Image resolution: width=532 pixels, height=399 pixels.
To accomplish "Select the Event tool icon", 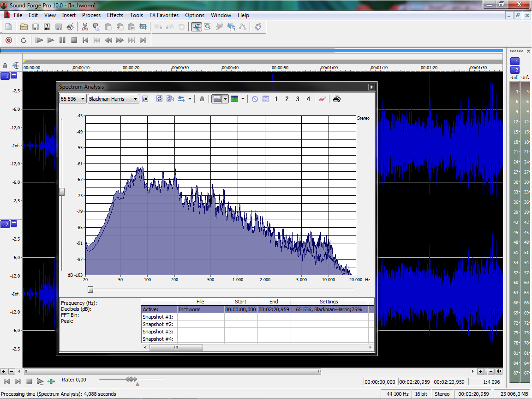I will tap(231, 27).
